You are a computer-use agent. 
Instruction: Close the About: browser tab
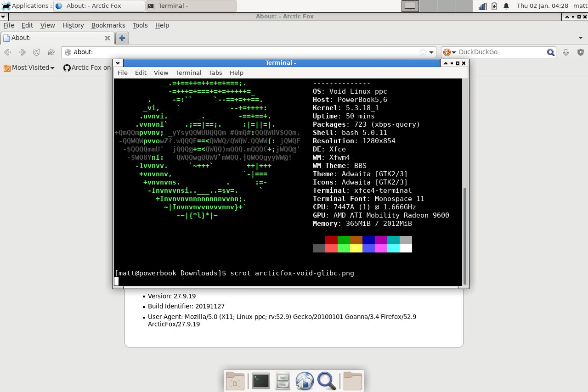[x=107, y=38]
